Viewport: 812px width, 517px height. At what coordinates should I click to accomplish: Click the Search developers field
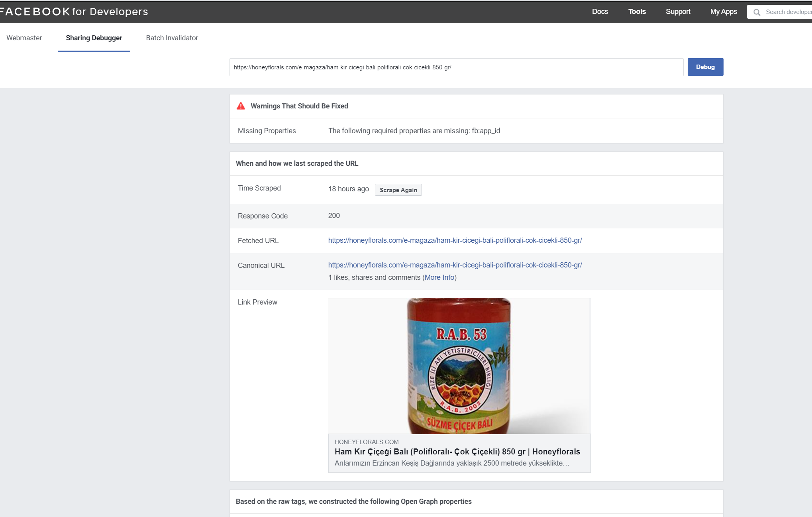point(787,12)
